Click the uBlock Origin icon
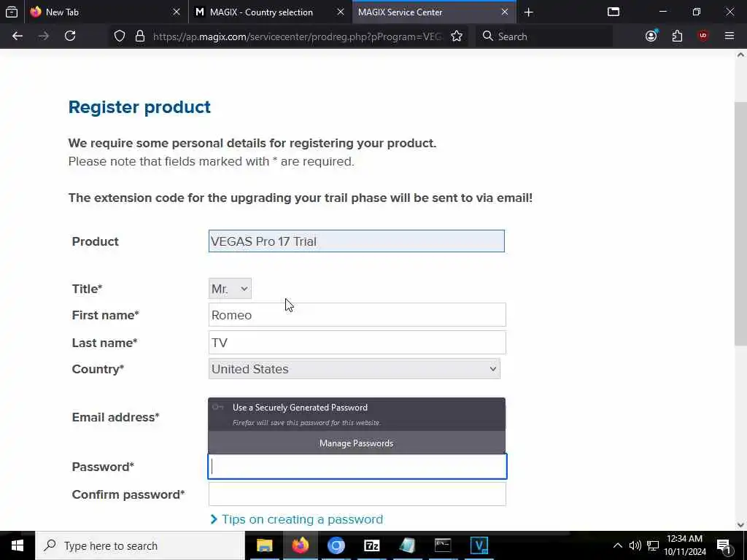747x560 pixels. [703, 36]
